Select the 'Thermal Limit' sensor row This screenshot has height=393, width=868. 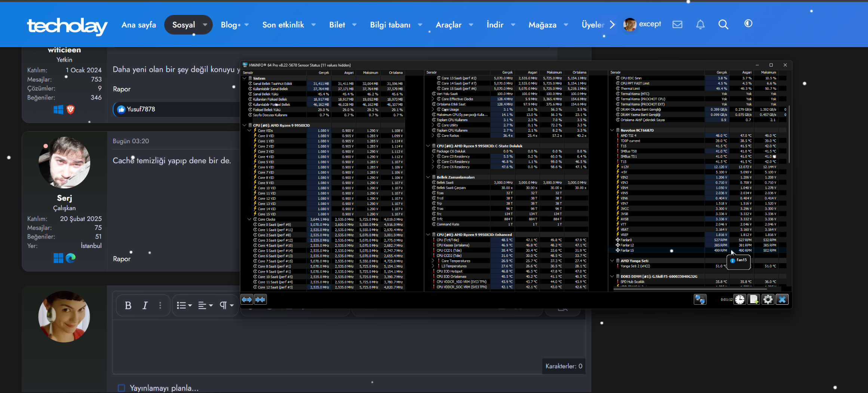click(697, 89)
